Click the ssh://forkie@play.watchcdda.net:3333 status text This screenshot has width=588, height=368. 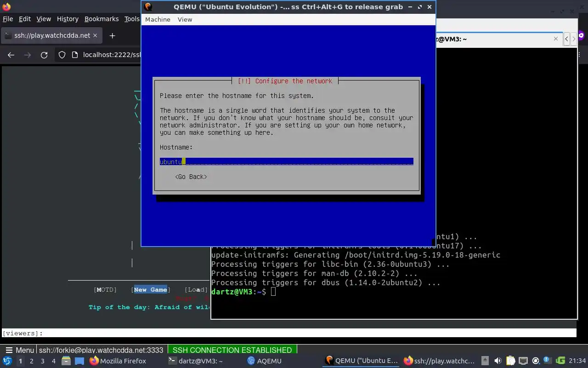point(101,350)
